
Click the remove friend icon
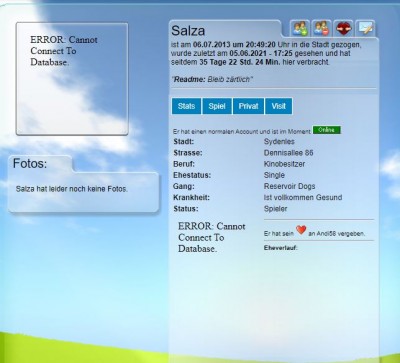[322, 29]
